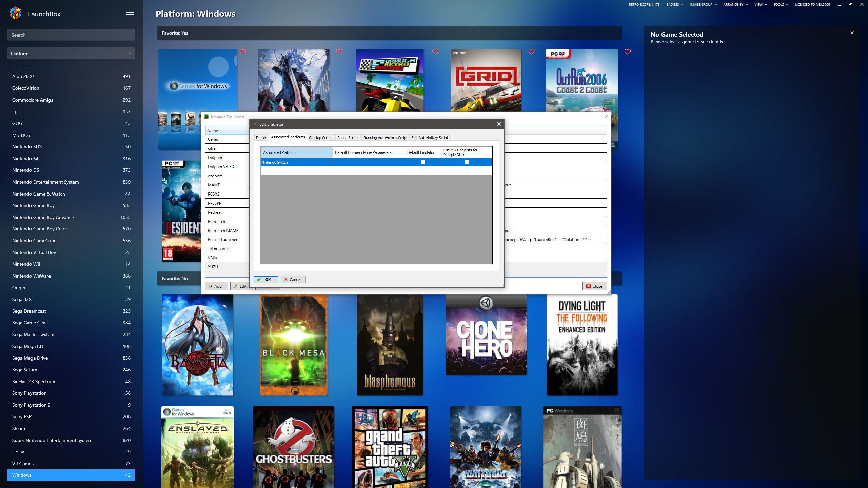Check Use M3U Playlists in the empty new row

pyautogui.click(x=467, y=170)
